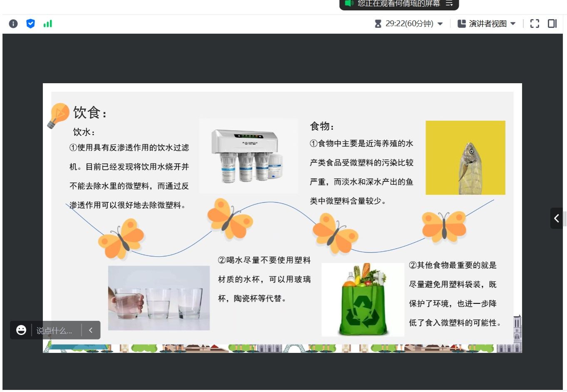Click the 演讲者视图 layout icon
Image resolution: width=567 pixels, height=392 pixels.
click(x=462, y=24)
